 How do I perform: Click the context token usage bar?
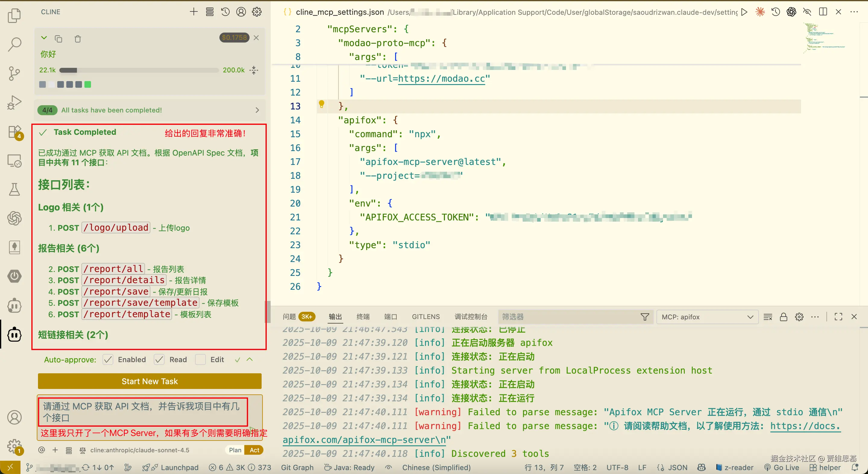139,71
